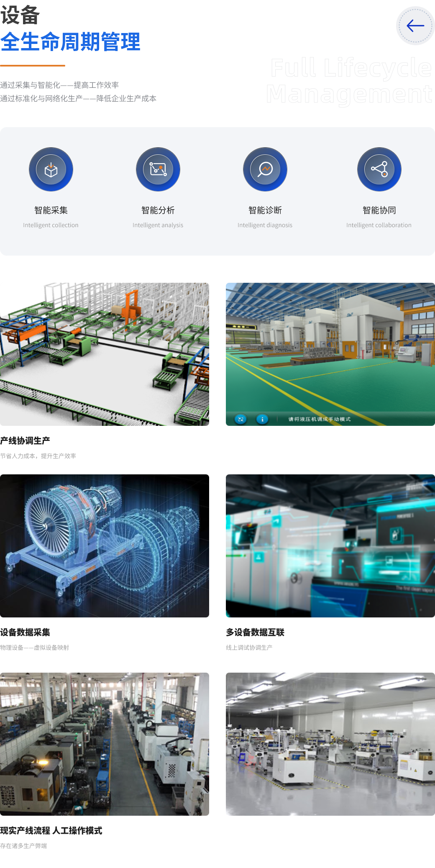Click the 产线协调生产 heading

click(25, 440)
